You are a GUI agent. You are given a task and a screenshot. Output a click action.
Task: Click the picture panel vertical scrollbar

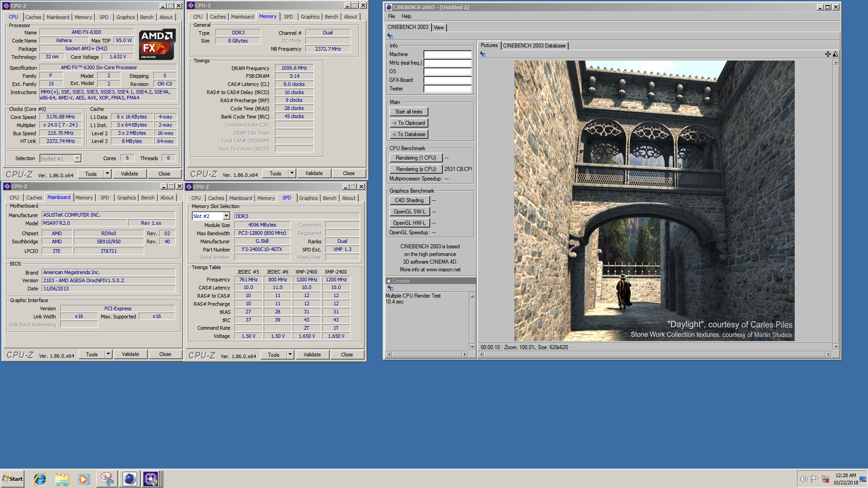(836, 205)
